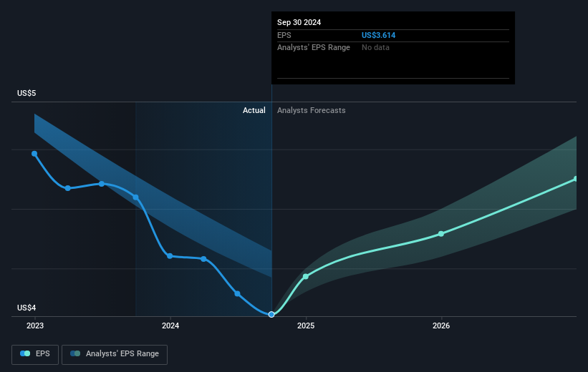Click the US$4 axis label
This screenshot has width=588, height=372.
pyautogui.click(x=26, y=308)
